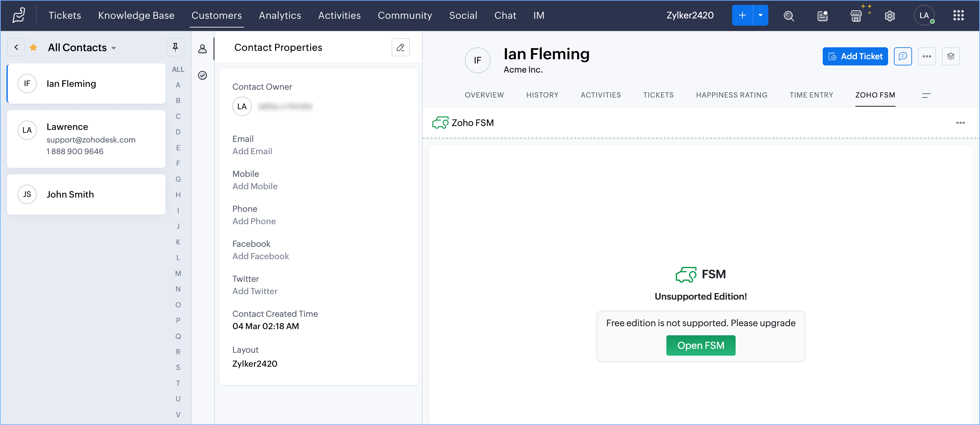Switch to the TICKETS tab

tap(658, 95)
